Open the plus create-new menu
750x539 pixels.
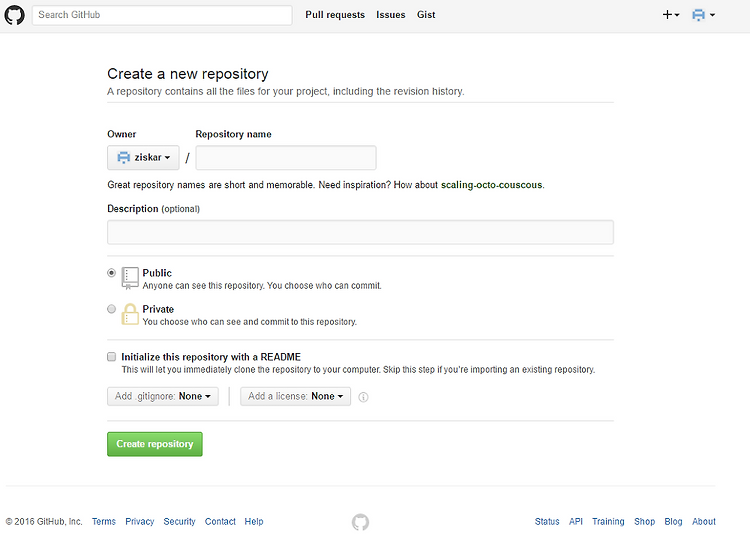(x=671, y=15)
